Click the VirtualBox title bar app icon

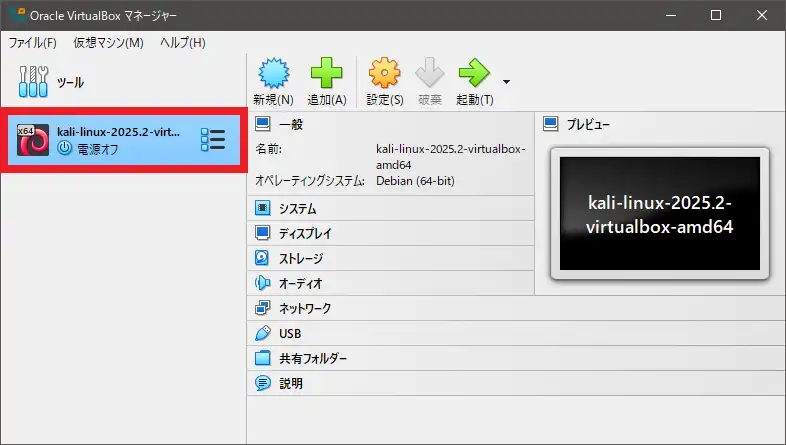tap(18, 15)
